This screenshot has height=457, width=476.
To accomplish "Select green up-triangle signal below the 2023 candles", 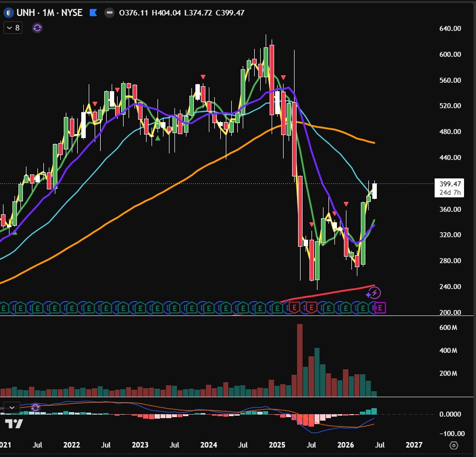I will (x=158, y=138).
